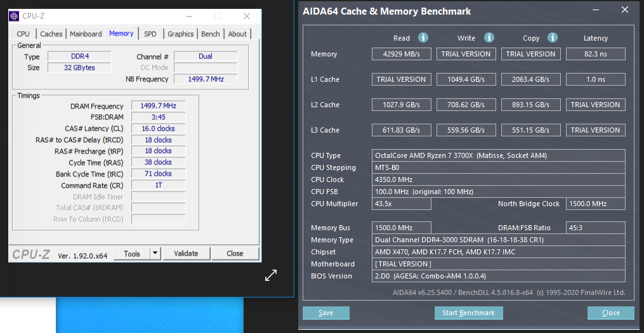Click the CAS# Latency 16.0 clocks field
The image size is (644, 333).
(159, 129)
